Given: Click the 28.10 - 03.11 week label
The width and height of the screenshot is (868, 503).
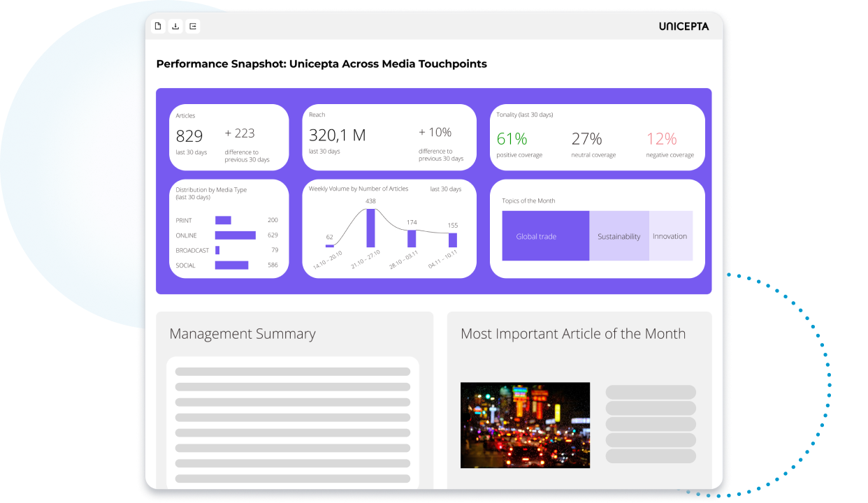Looking at the screenshot, I should (x=404, y=259).
